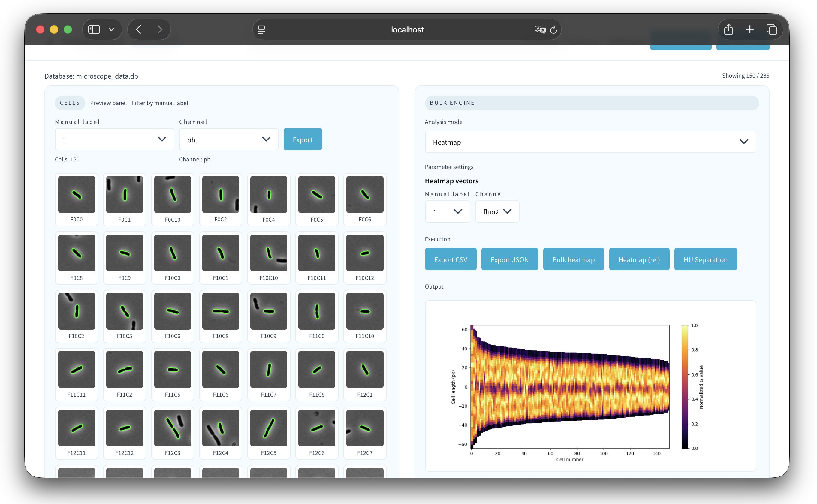Select cell thumbnail F11C6
The image size is (817, 504).
pyautogui.click(x=220, y=375)
